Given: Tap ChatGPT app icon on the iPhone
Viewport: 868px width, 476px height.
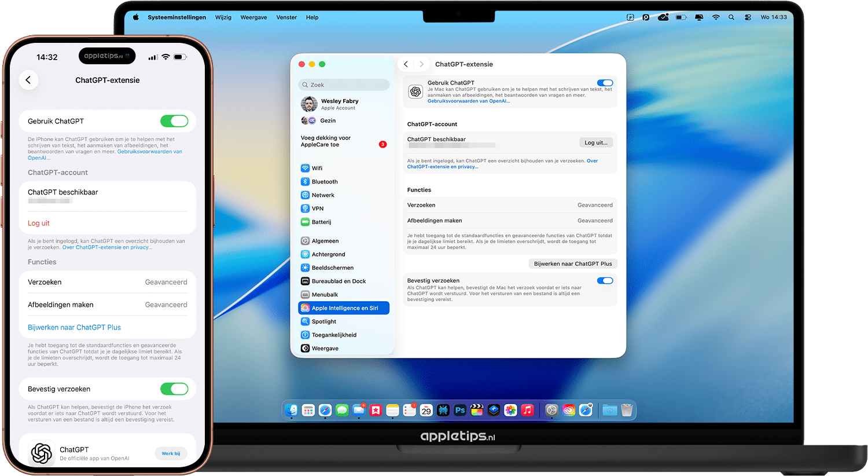Looking at the screenshot, I should point(42,453).
